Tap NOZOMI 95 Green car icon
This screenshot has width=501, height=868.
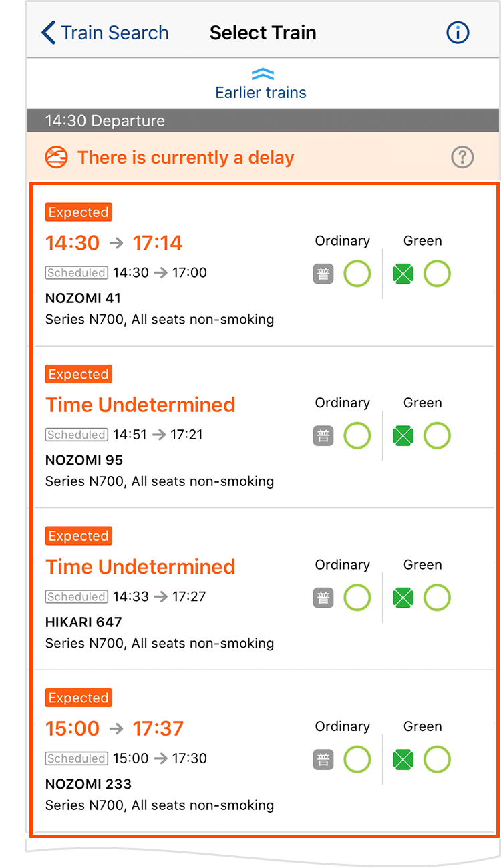point(403,436)
